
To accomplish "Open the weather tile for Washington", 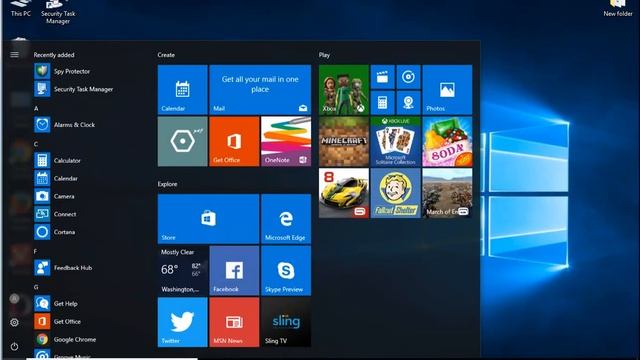I will (x=182, y=271).
